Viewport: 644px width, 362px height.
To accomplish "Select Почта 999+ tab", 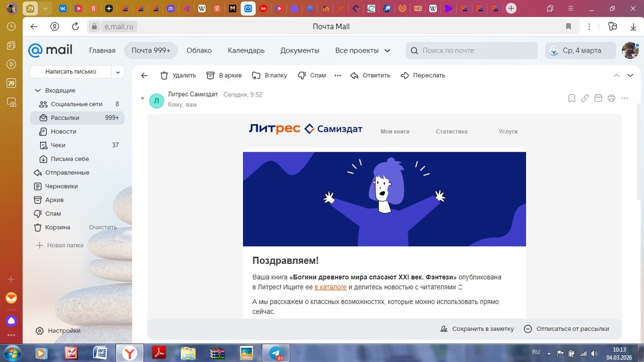I will pyautogui.click(x=151, y=50).
